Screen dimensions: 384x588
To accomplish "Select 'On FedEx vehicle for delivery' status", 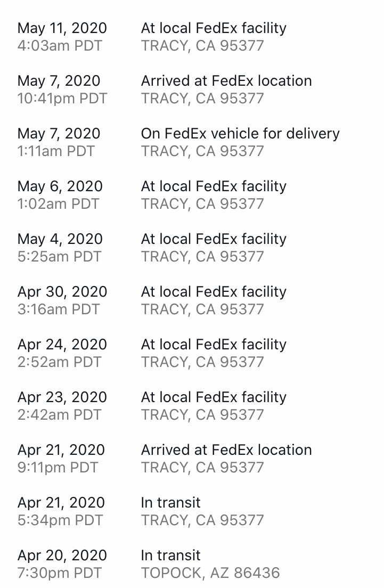I will click(x=240, y=134).
